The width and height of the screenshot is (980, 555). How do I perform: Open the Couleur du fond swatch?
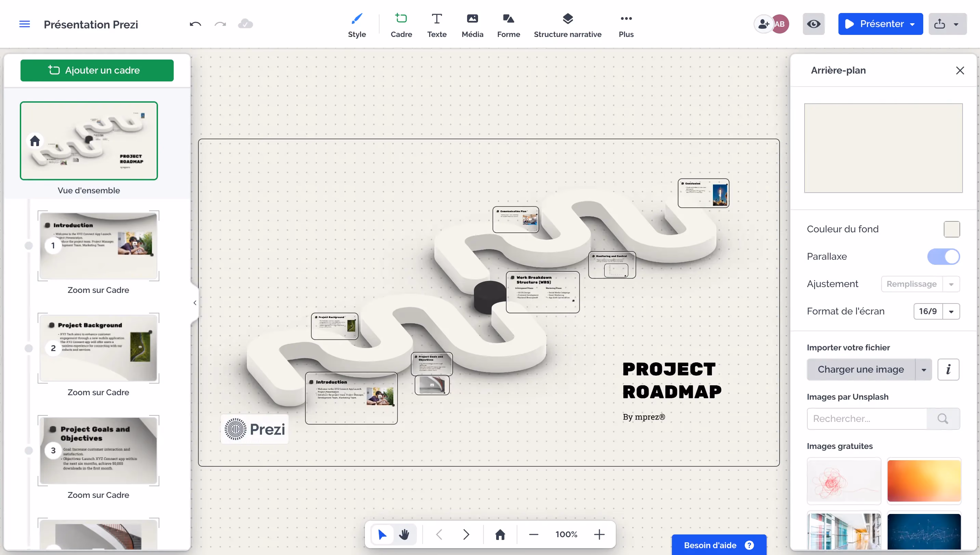pos(951,229)
